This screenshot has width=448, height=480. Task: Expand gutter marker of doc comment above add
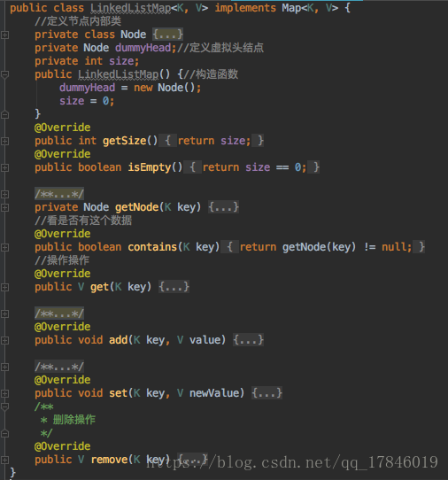pos(4,314)
